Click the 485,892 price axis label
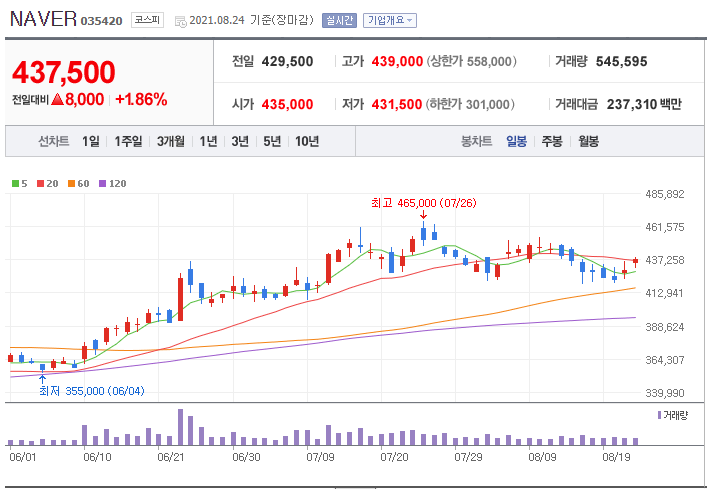Image resolution: width=707 pixels, height=489 pixels. (x=665, y=194)
